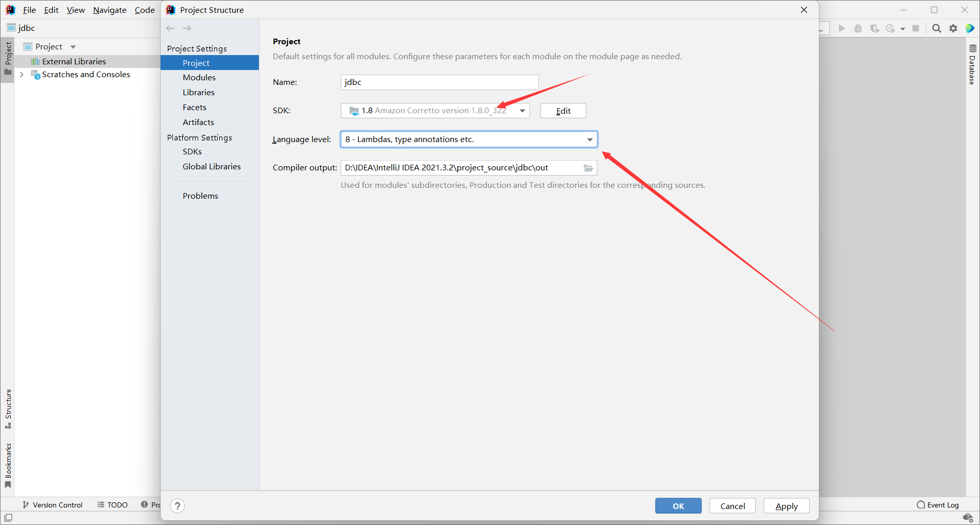Viewport: 980px width, 525px height.
Task: Open the Code menu
Action: coord(145,10)
